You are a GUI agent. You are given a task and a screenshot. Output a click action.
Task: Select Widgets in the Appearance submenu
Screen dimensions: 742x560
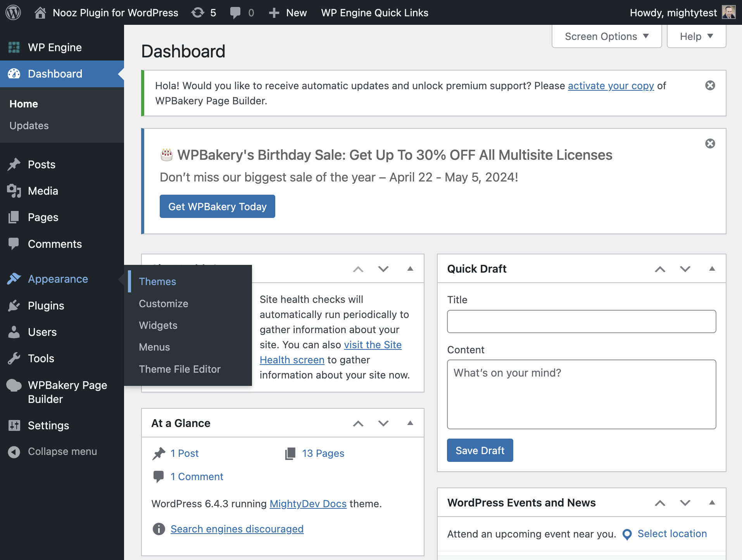click(158, 325)
